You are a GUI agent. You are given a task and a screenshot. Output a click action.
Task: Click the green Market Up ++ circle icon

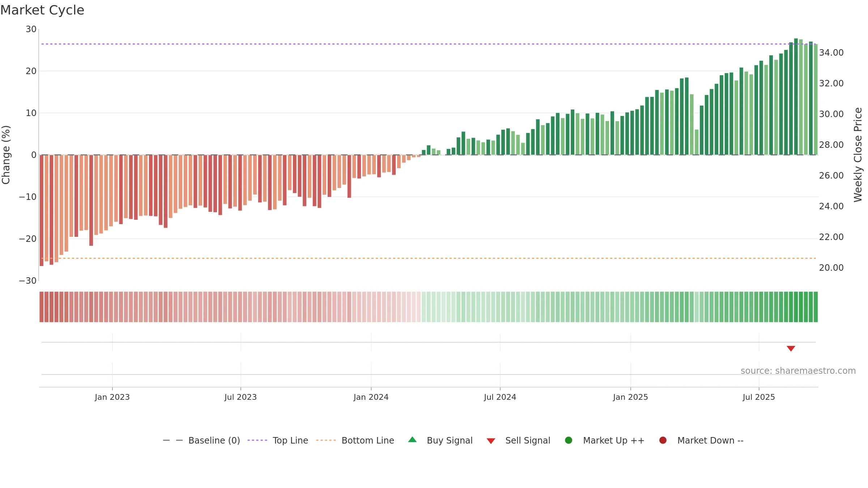[569, 440]
